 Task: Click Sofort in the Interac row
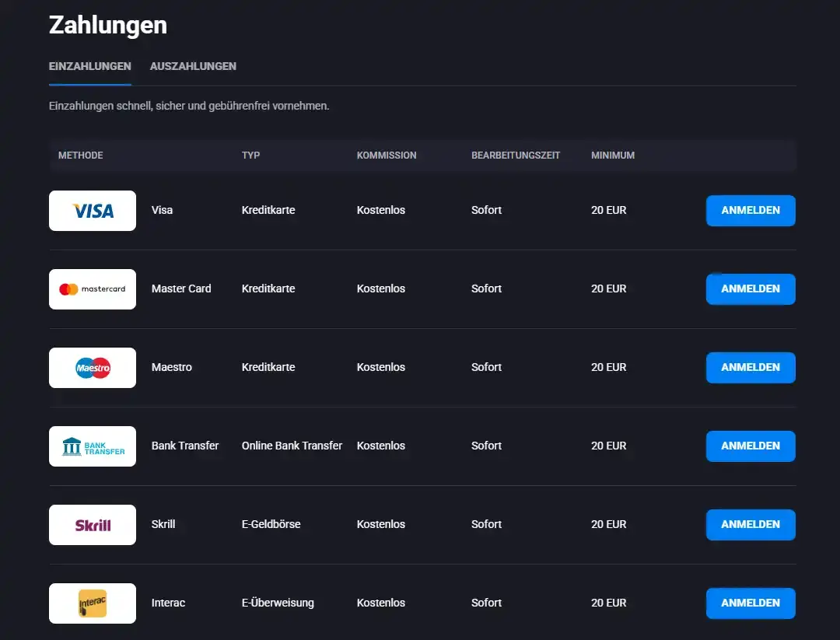[486, 603]
